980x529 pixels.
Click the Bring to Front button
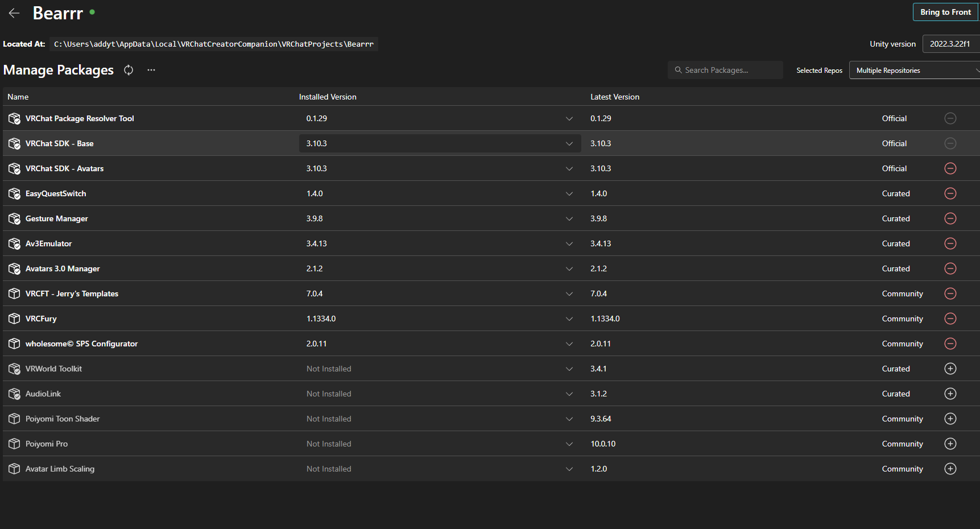point(945,12)
